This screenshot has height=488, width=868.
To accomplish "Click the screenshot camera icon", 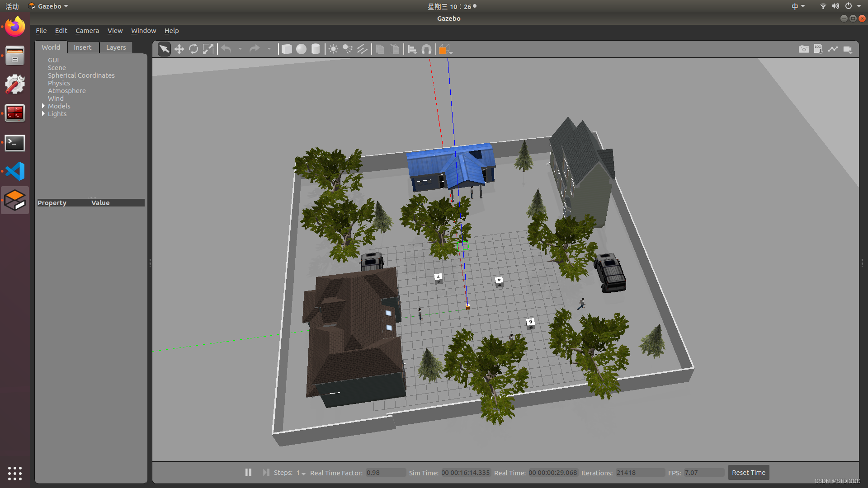I will pos(804,49).
